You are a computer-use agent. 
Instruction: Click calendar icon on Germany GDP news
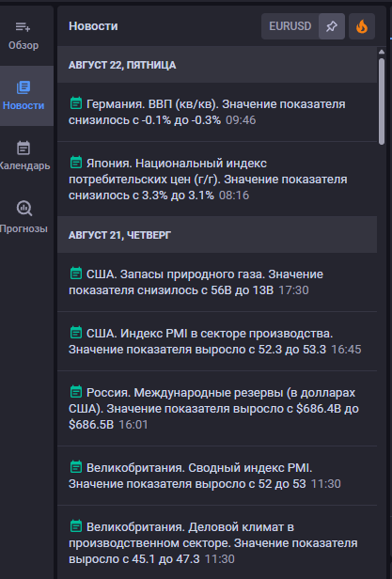pyautogui.click(x=76, y=103)
